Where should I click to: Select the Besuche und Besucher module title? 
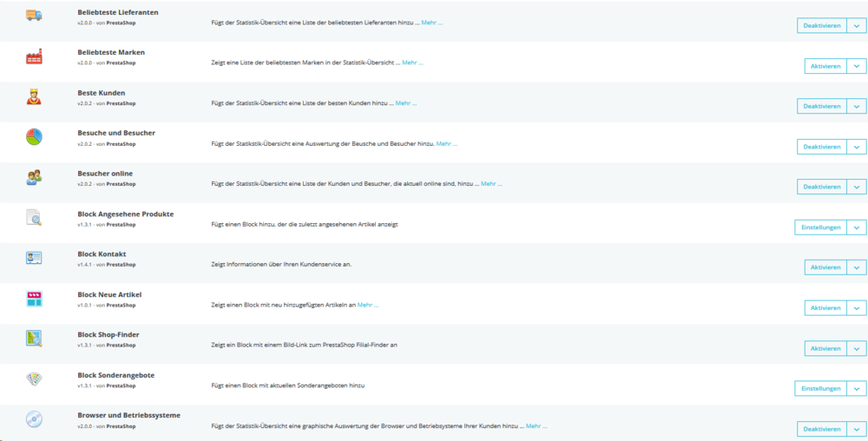(x=116, y=133)
